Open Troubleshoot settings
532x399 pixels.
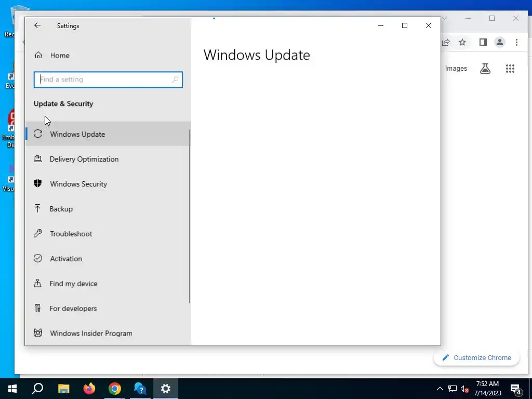(108, 234)
